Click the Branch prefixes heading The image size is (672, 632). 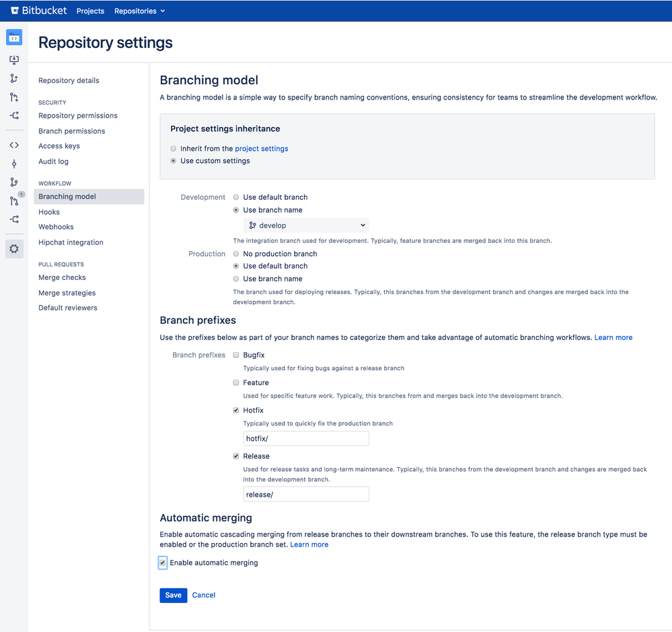tap(198, 320)
